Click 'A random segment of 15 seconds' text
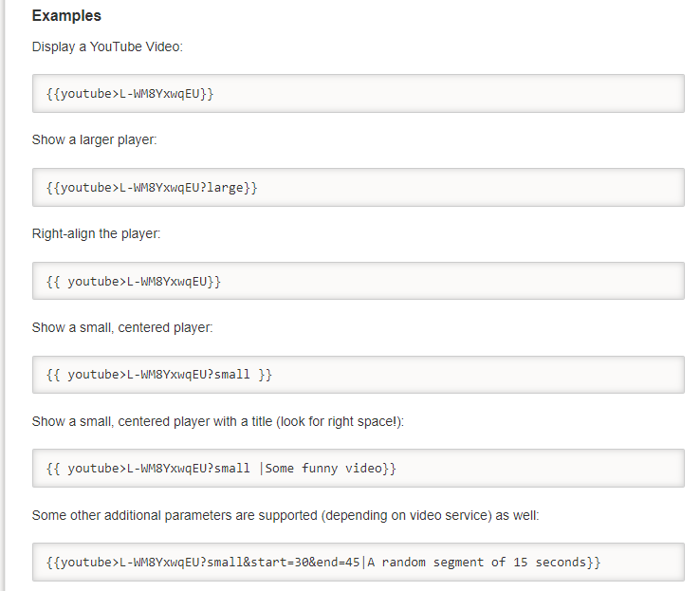 (x=476, y=563)
